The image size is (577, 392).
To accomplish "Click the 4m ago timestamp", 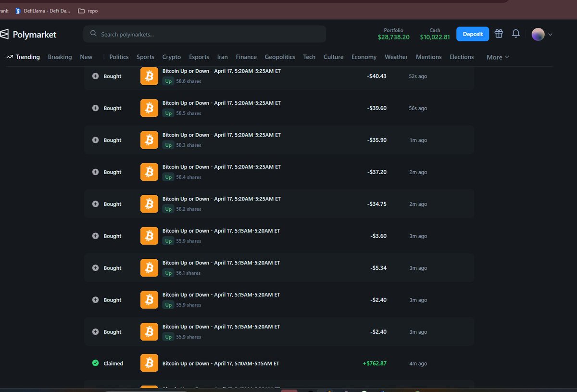I will click(418, 364).
